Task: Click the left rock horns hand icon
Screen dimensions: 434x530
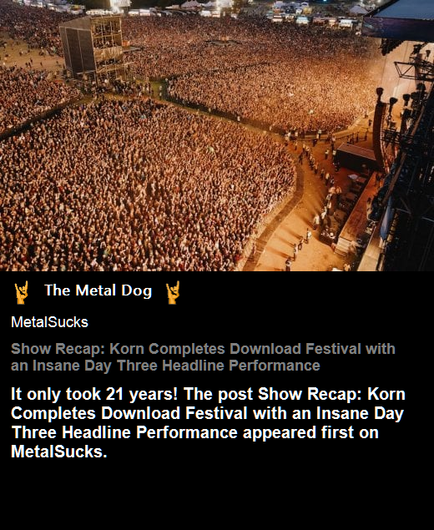Action: 21,293
